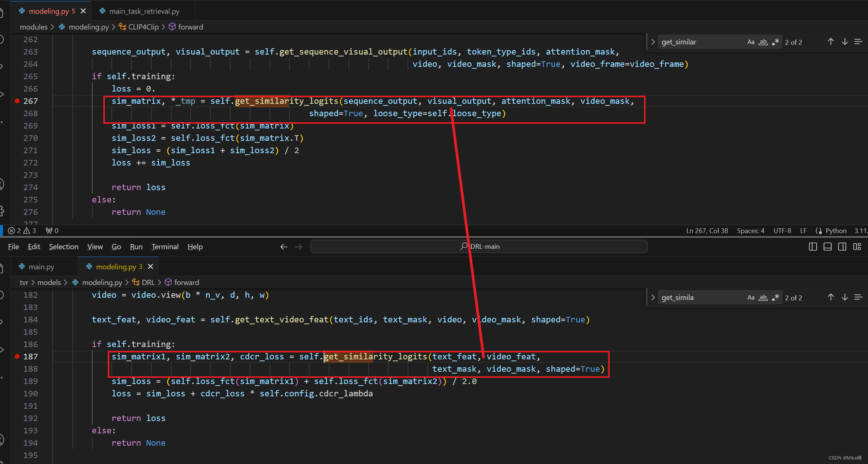Image resolution: width=868 pixels, height=464 pixels.
Task: Click modules breadcrumb in upper editor
Action: point(34,27)
